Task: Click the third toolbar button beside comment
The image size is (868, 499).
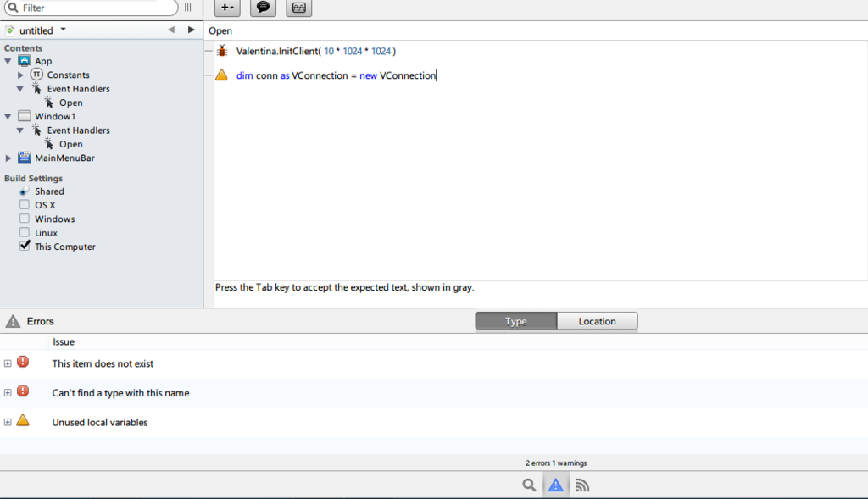Action: coord(299,8)
